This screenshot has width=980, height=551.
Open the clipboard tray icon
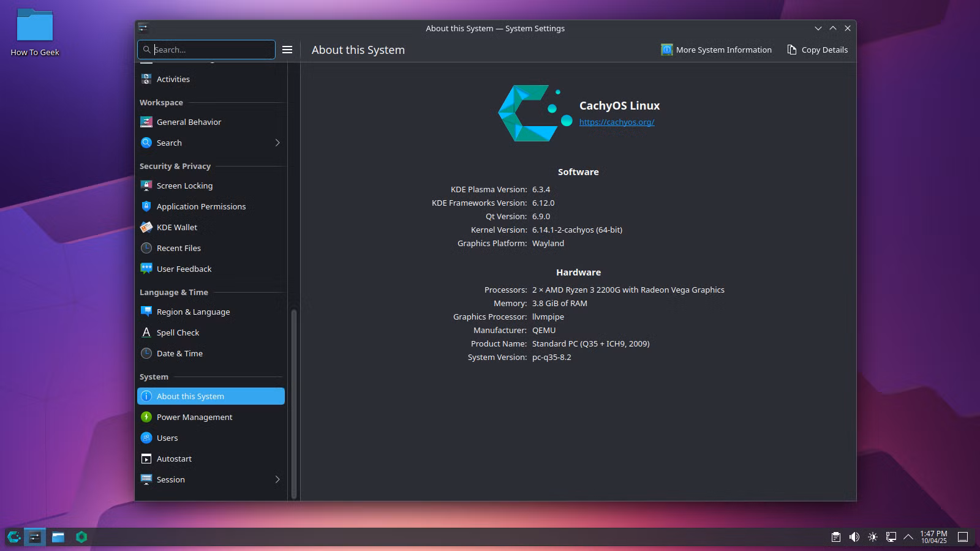[x=835, y=537]
